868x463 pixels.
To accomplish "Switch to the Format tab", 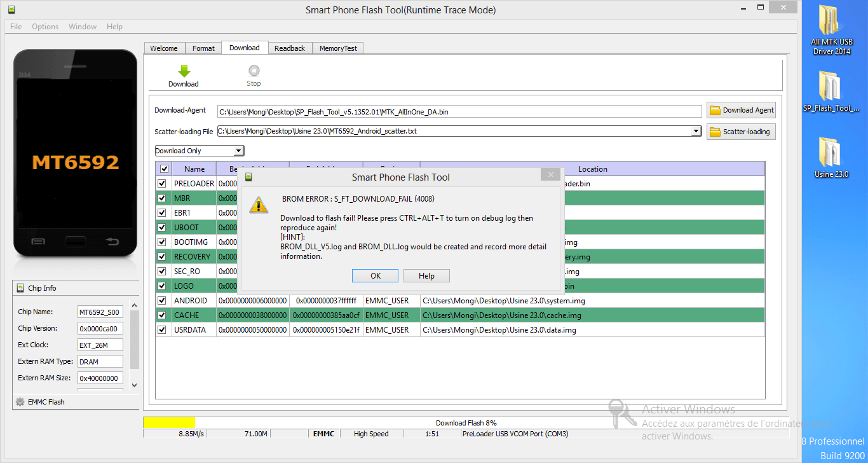I will 203,48.
